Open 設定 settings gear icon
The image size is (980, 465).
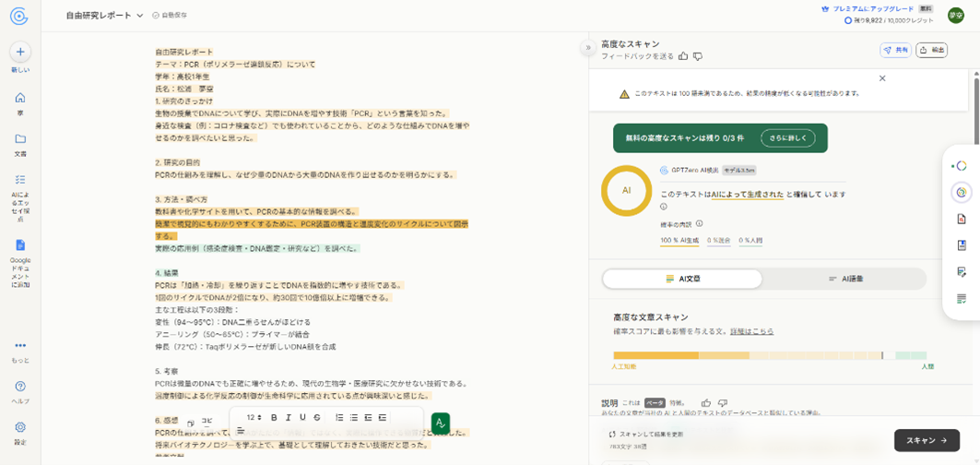(x=20, y=427)
